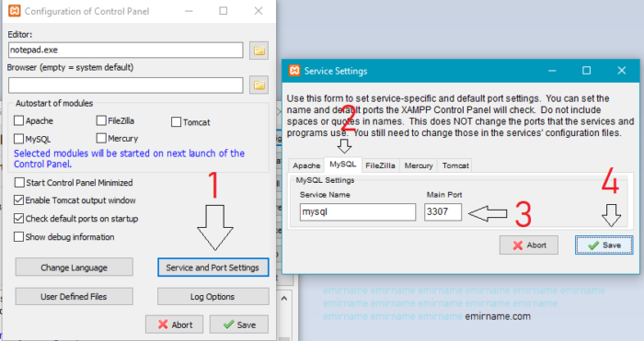Image resolution: width=644 pixels, height=341 pixels.
Task: Switch to the Apache tab in Service Settings
Action: (306, 165)
